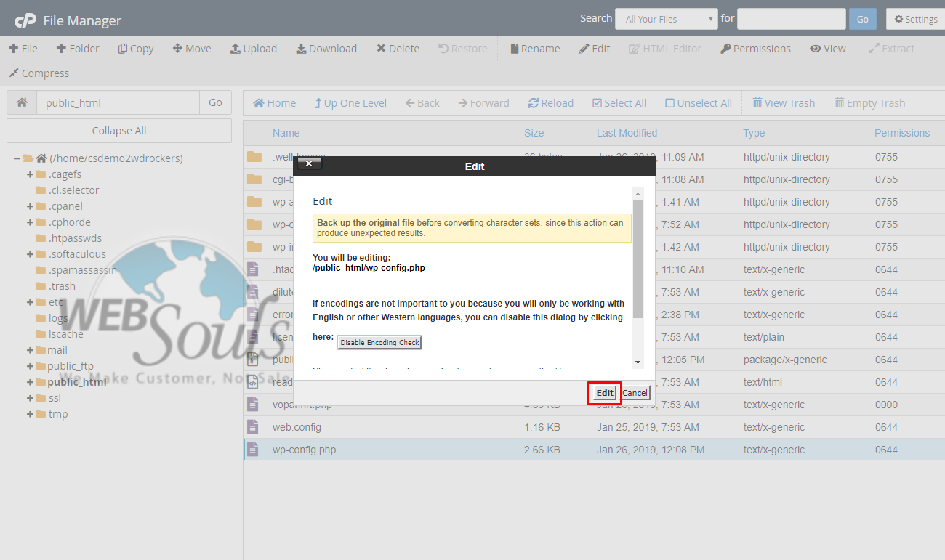Create a new Folder from toolbar

coord(78,49)
